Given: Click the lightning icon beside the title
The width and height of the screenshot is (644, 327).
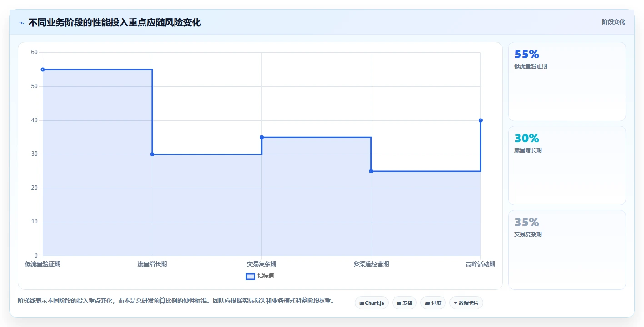Looking at the screenshot, I should click(x=21, y=23).
